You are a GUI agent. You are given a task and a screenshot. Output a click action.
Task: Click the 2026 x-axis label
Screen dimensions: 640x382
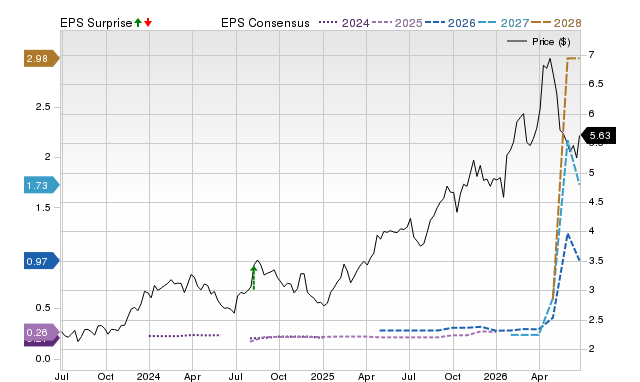[x=496, y=376]
